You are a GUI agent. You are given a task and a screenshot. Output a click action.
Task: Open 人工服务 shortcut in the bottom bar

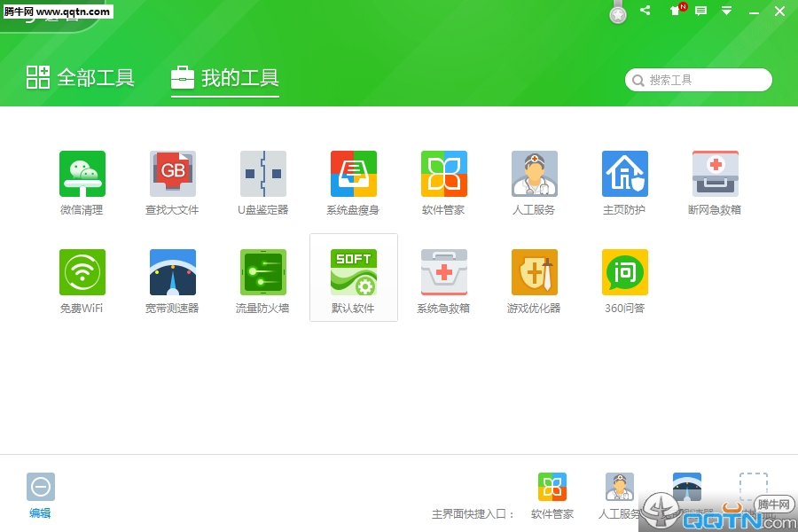pyautogui.click(x=620, y=487)
